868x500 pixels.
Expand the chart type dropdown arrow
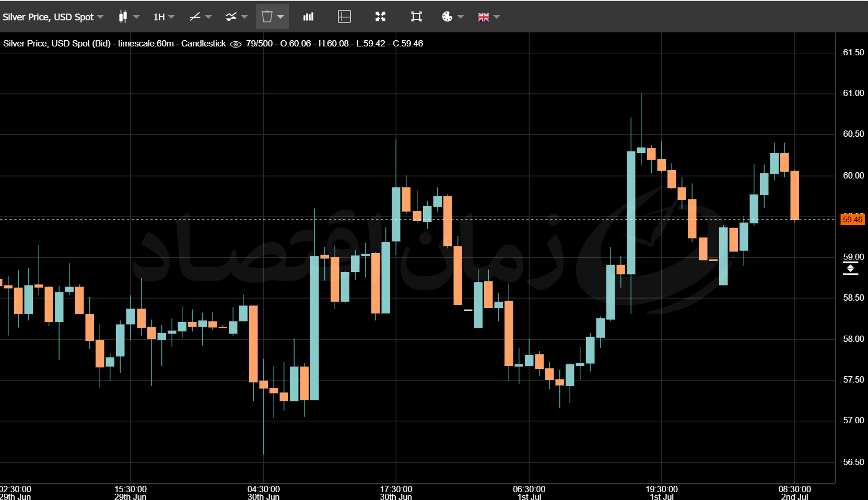click(136, 17)
